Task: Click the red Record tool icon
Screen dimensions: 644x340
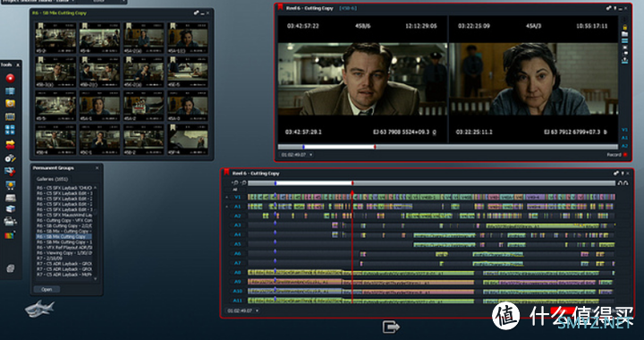Action: point(10,78)
